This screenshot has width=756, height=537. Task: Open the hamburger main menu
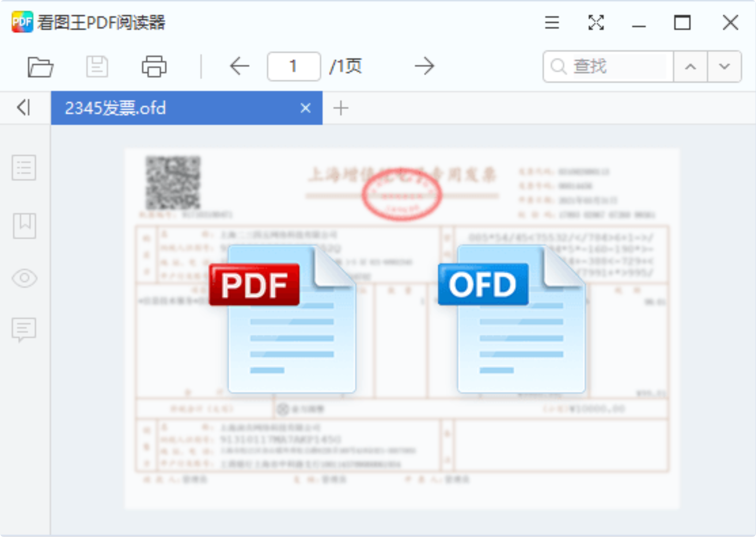click(552, 23)
